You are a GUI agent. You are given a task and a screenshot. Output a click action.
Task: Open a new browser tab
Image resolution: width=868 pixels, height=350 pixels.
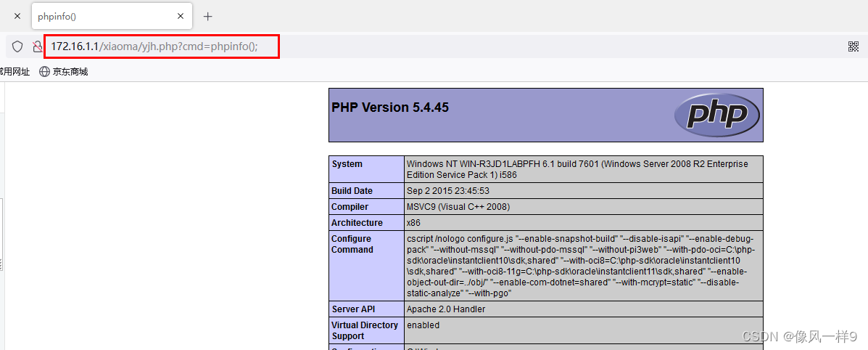(207, 17)
